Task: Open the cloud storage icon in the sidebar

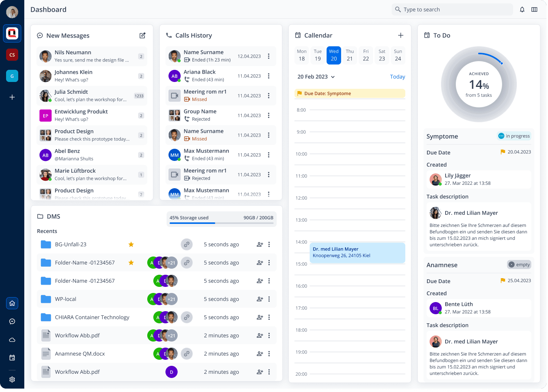Action: (x=12, y=340)
